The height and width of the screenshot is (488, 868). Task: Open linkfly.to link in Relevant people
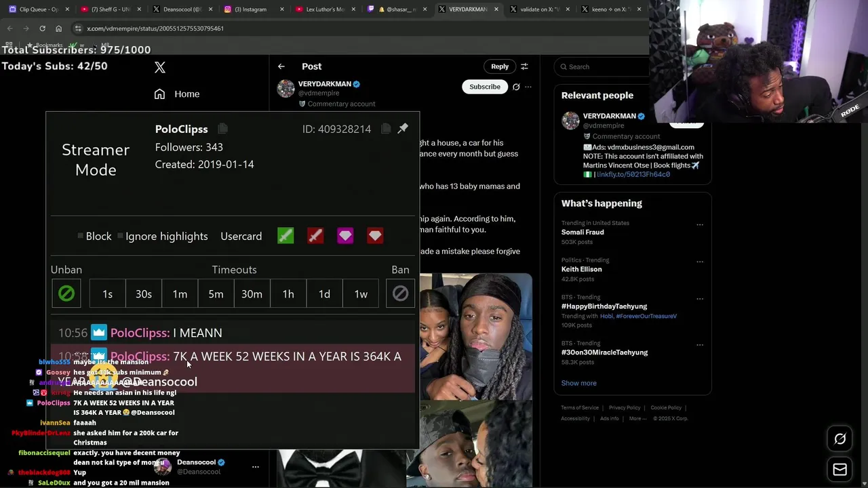coord(633,175)
